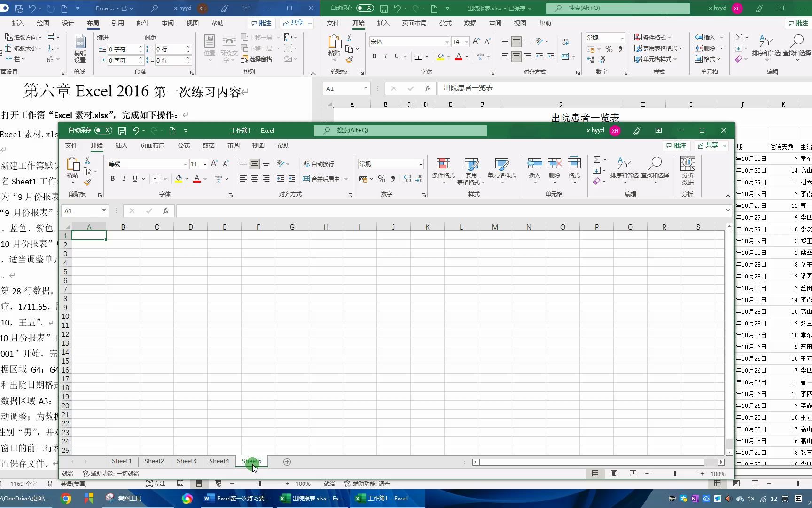Click the red font color swatch in 工作簿1
This screenshot has width=812, height=508.
pos(197,179)
